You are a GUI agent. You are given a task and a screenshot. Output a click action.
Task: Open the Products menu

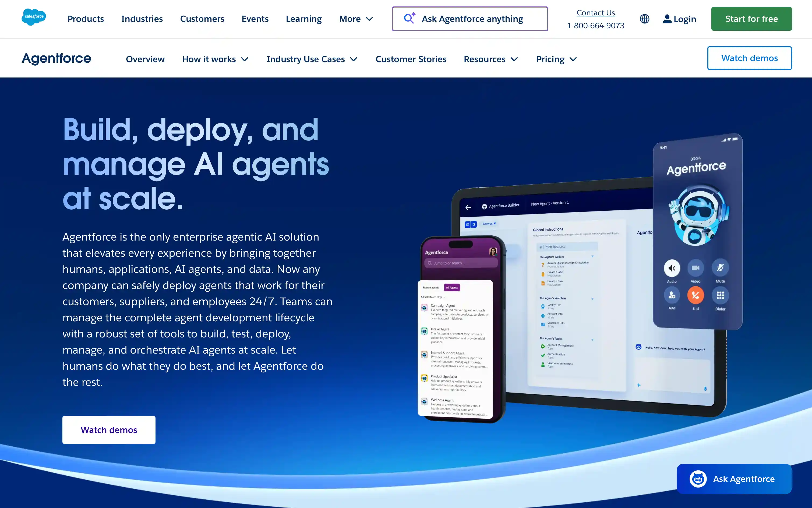86,19
